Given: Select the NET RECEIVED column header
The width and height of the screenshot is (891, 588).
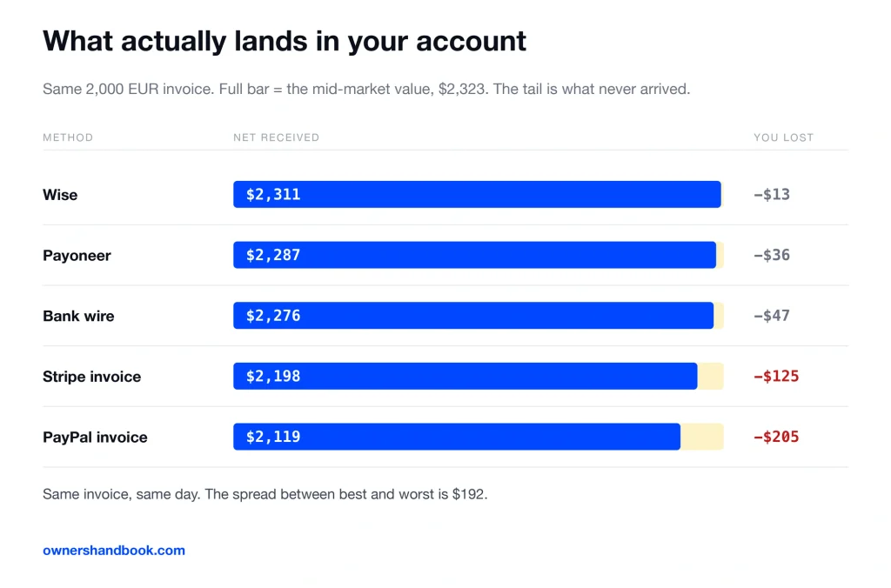Looking at the screenshot, I should (x=276, y=137).
